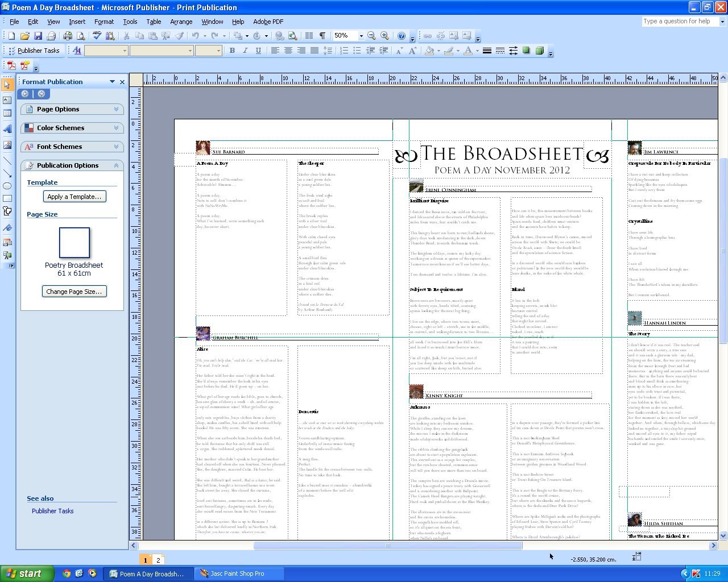Click the Apply a Template button

tap(75, 196)
